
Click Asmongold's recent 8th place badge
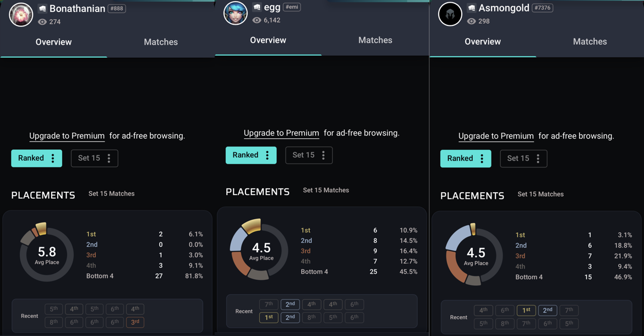click(x=505, y=323)
